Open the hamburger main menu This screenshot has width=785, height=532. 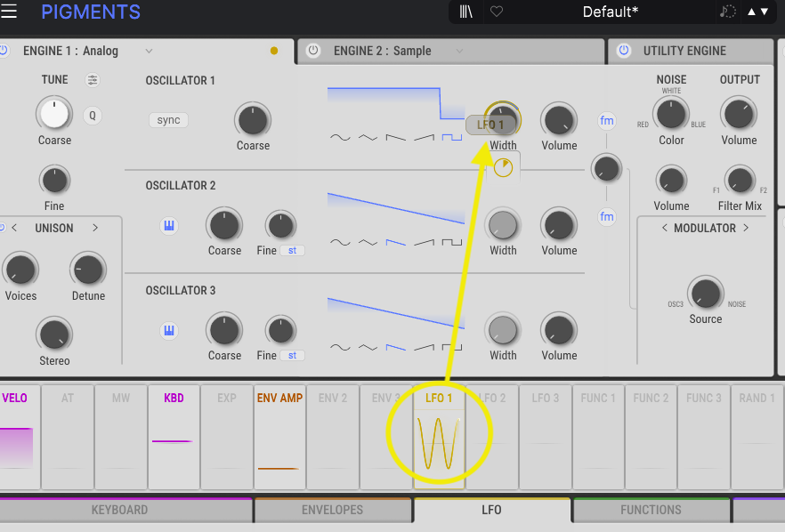point(10,12)
